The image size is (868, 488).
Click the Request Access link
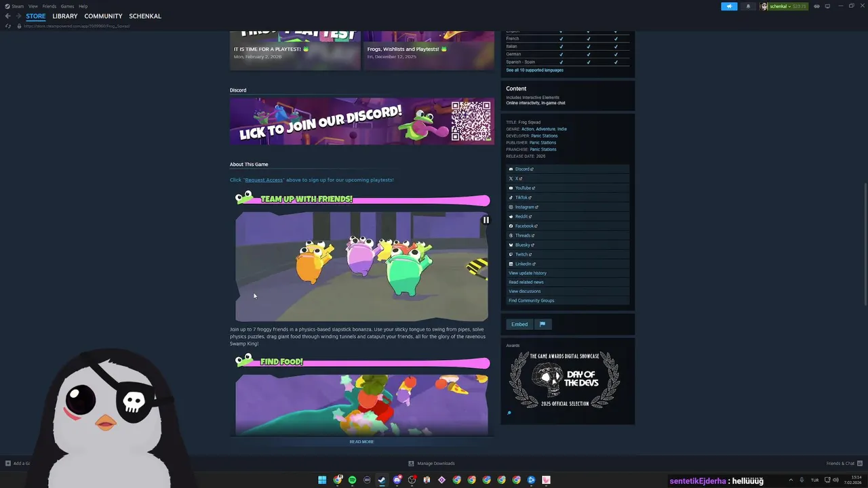(x=264, y=180)
